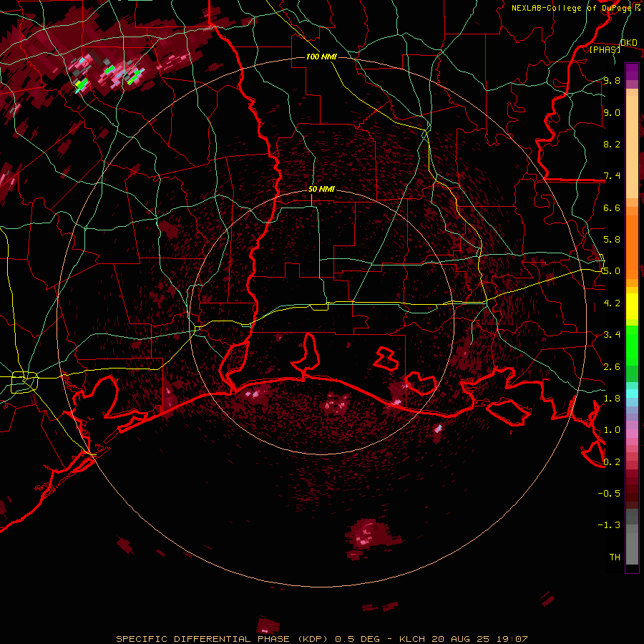This screenshot has width=644, height=644.
Task: Pick the bright green segment of the color bar
Action: 632,345
